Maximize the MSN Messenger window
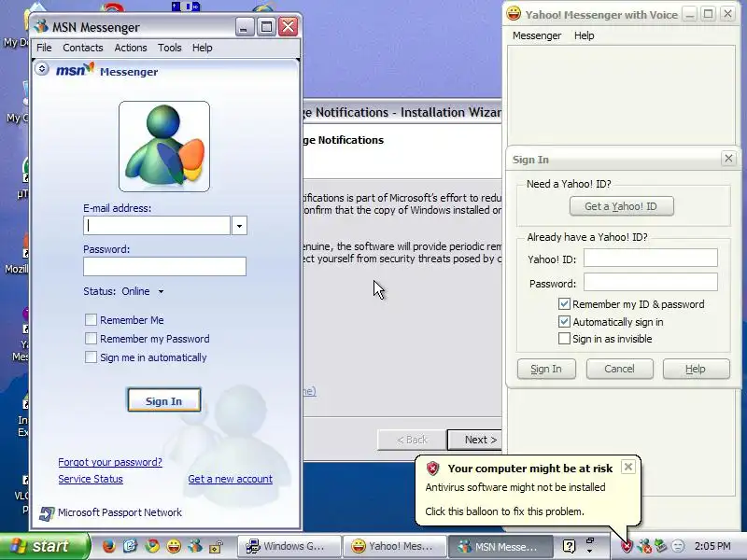This screenshot has height=560, width=747. pyautogui.click(x=266, y=27)
